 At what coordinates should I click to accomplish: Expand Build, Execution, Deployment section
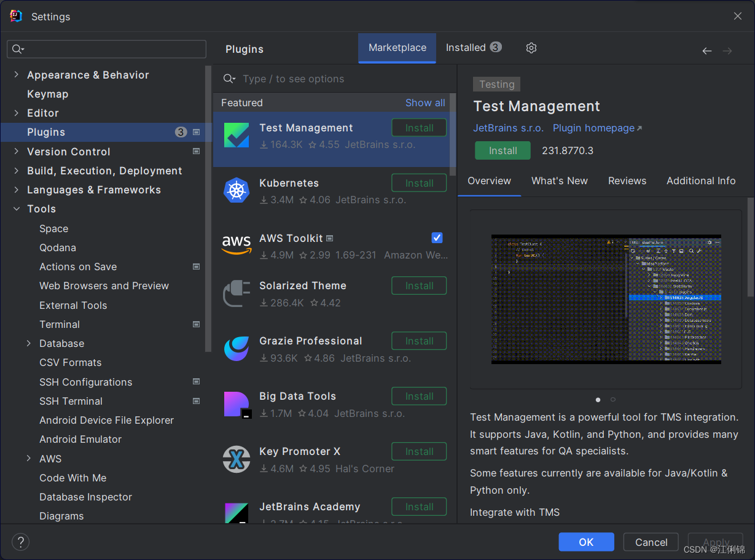(16, 171)
